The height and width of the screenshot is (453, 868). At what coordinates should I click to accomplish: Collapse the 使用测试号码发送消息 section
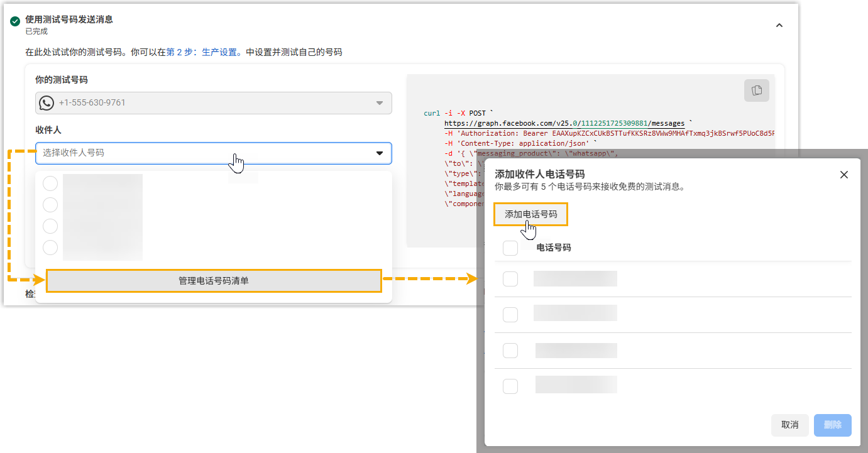click(779, 25)
